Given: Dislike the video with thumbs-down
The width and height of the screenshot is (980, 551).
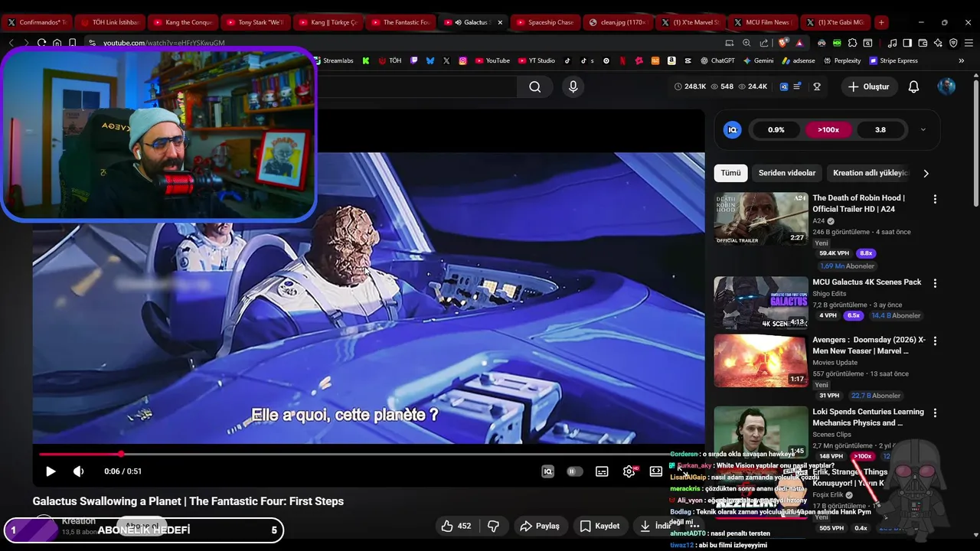Looking at the screenshot, I should (493, 526).
